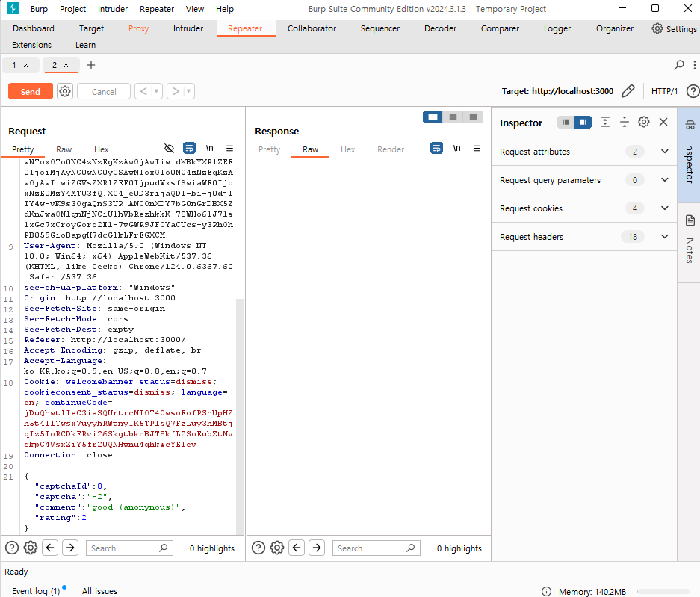Jump to previous Response search match
The image size is (700, 597).
(x=297, y=548)
